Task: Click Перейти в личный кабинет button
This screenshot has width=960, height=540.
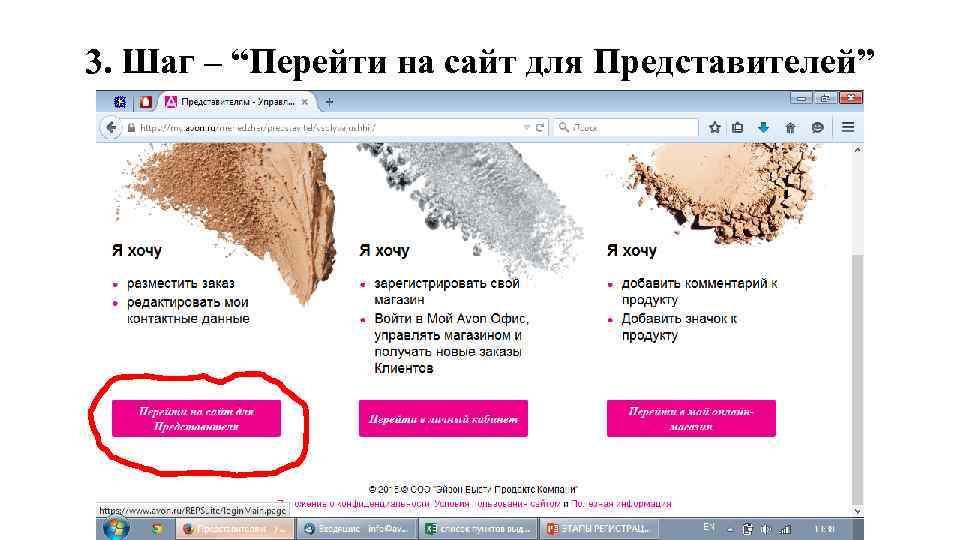Action: (443, 418)
